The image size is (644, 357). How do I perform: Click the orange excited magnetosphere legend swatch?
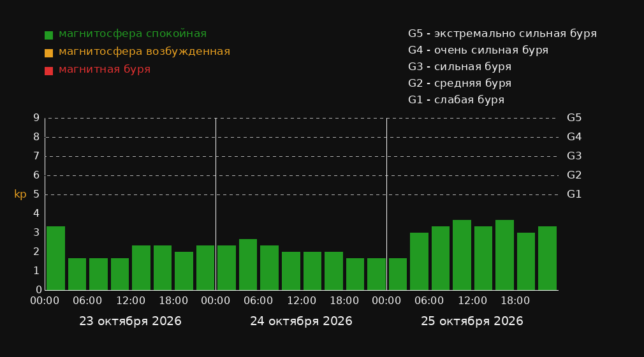[48, 53]
